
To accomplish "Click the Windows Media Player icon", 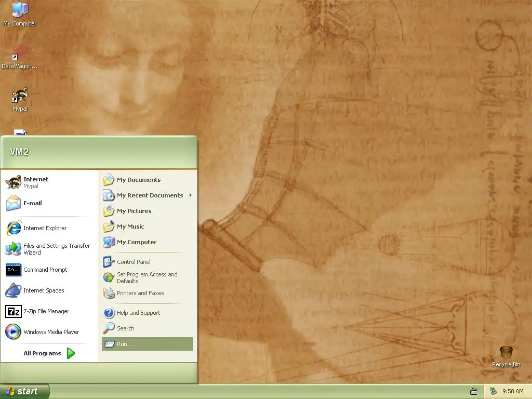I will point(14,332).
